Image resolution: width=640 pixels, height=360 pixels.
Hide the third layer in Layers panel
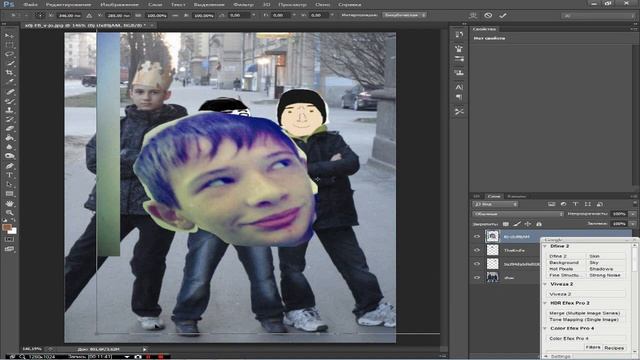(477, 264)
